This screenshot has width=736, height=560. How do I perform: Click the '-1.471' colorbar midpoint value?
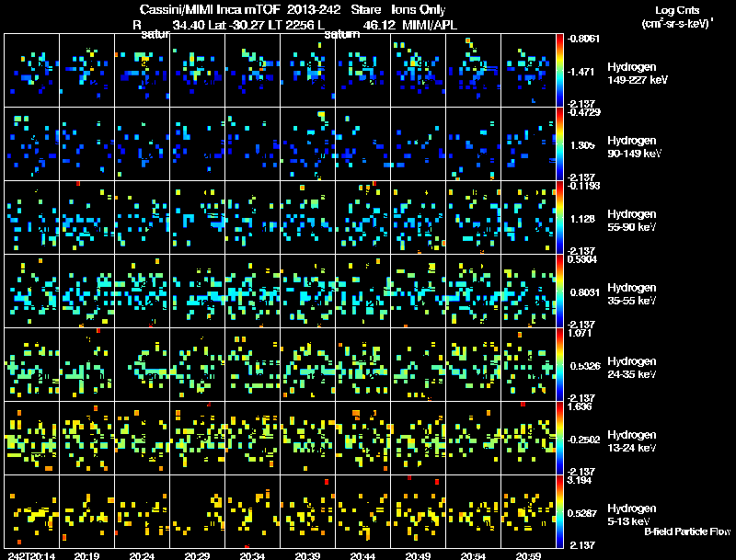[x=581, y=72]
